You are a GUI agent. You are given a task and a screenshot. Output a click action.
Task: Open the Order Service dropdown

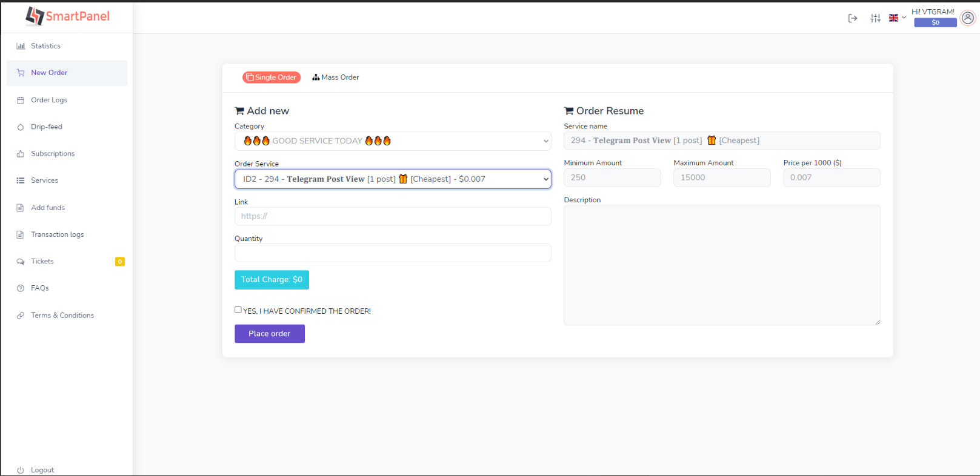pos(393,179)
